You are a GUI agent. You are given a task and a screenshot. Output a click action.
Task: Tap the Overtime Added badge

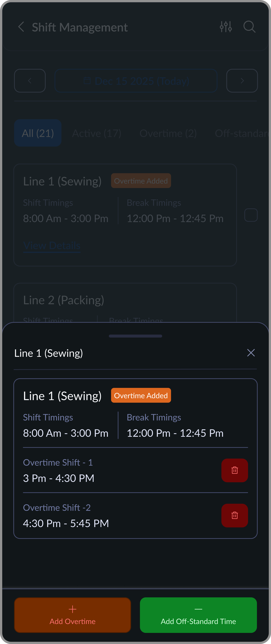141,395
